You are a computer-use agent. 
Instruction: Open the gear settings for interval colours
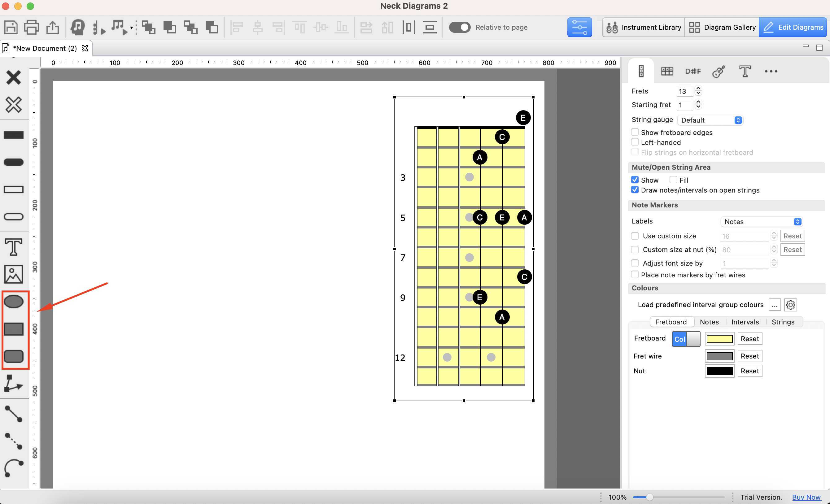(791, 305)
